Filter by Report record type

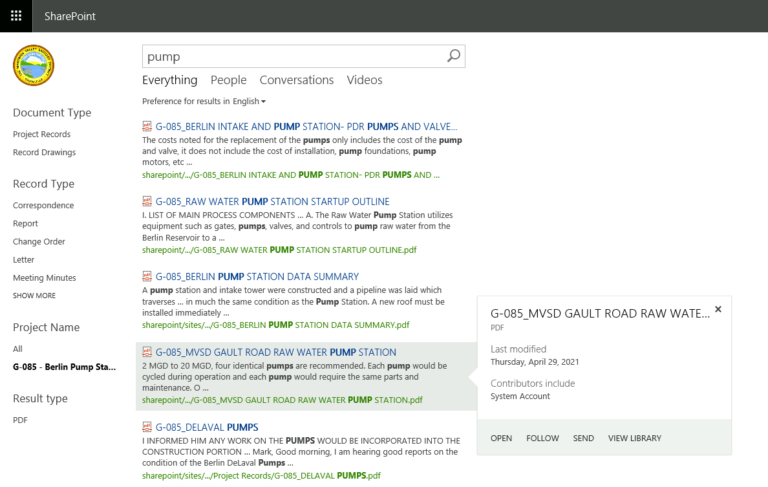pos(25,223)
